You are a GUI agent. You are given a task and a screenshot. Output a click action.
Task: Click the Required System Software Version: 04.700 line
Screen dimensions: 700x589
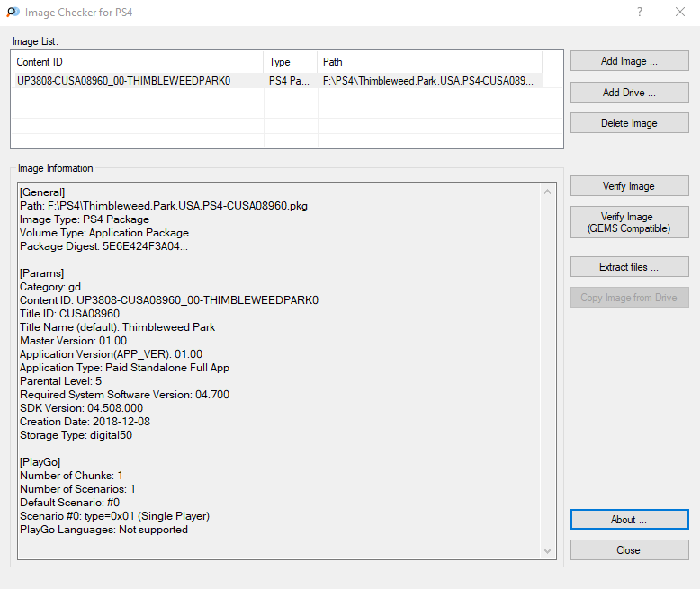click(x=124, y=395)
